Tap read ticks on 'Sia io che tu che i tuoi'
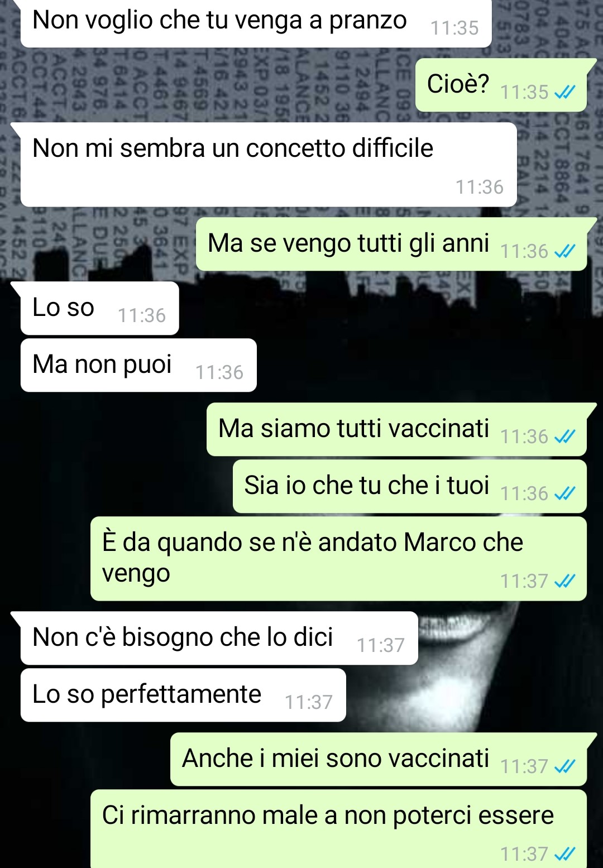This screenshot has width=603, height=868. click(x=564, y=493)
